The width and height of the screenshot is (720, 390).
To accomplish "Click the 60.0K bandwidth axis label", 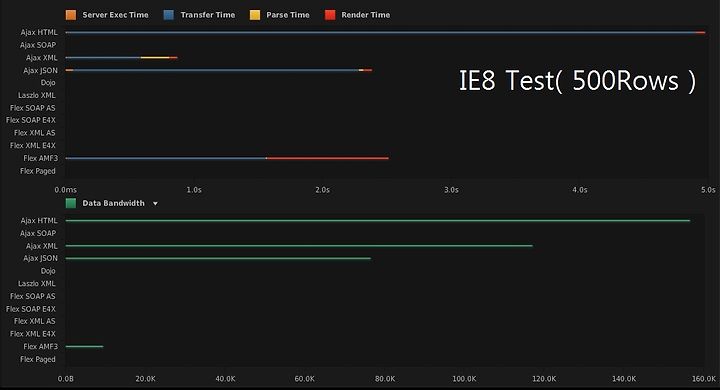I will pos(304,379).
